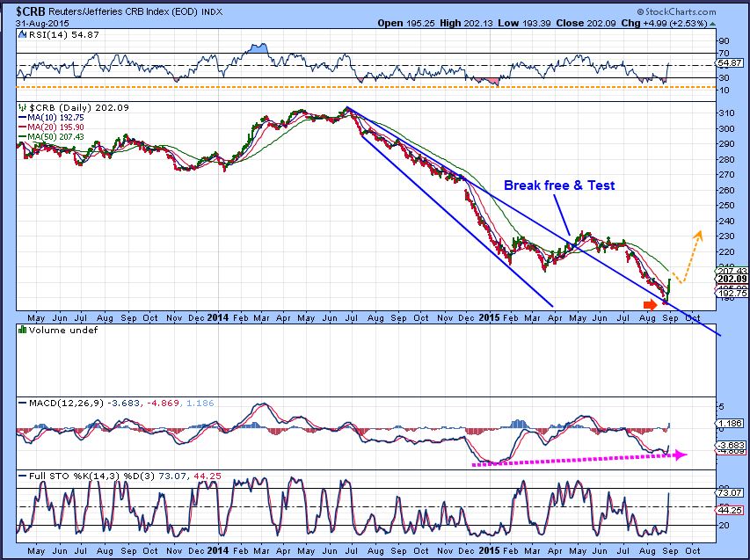Click the blue MA(10) legend line marker
The image size is (750, 560).
point(22,118)
